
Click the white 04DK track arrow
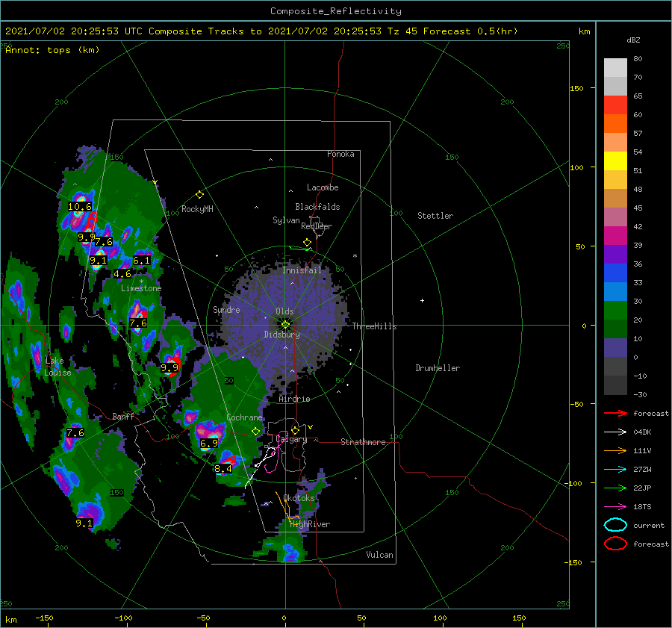click(615, 432)
